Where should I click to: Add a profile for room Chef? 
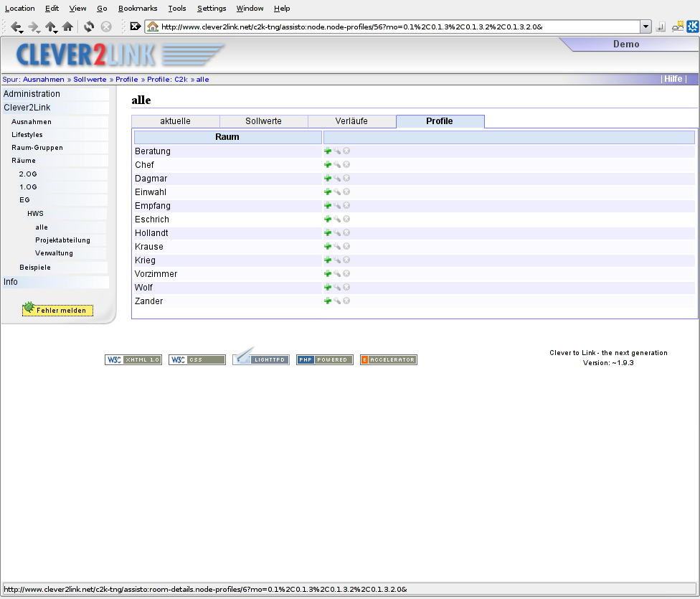click(x=328, y=164)
